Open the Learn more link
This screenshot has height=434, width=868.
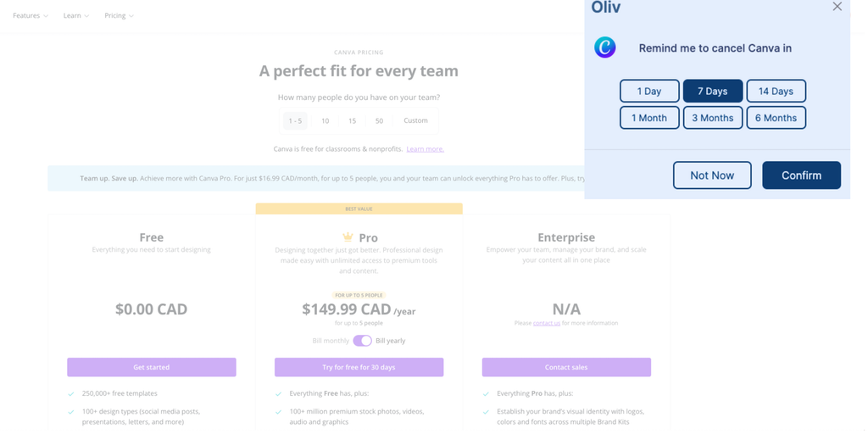pos(425,149)
